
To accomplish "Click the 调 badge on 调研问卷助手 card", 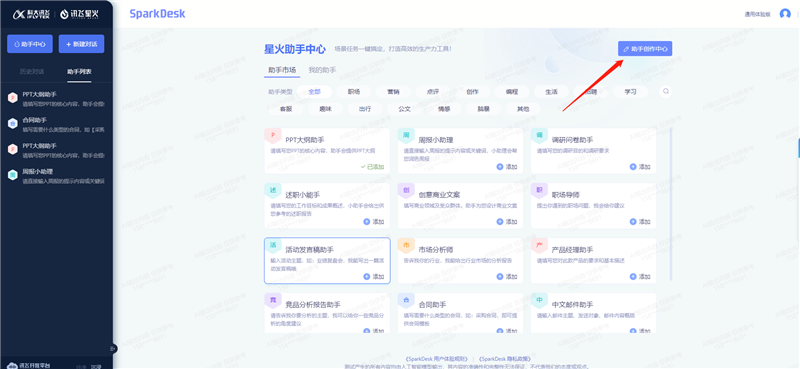I will click(539, 135).
